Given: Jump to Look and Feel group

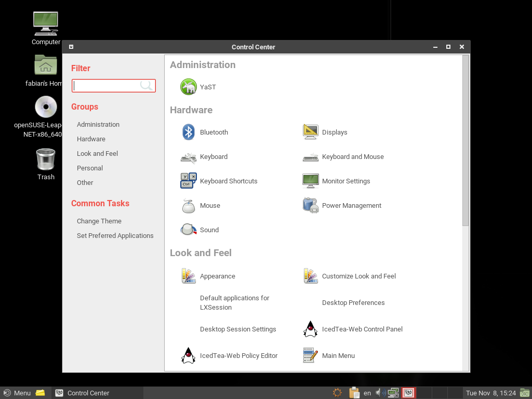Looking at the screenshot, I should point(97,154).
